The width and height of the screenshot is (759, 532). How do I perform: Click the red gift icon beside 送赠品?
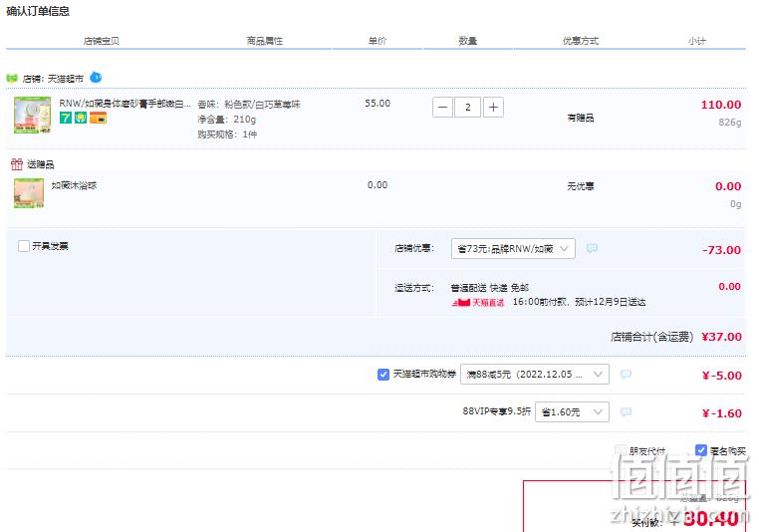(x=17, y=164)
